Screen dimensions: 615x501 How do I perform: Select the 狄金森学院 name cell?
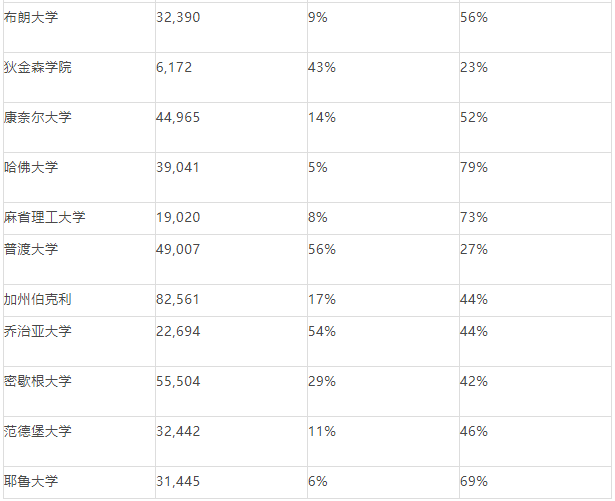point(38,67)
